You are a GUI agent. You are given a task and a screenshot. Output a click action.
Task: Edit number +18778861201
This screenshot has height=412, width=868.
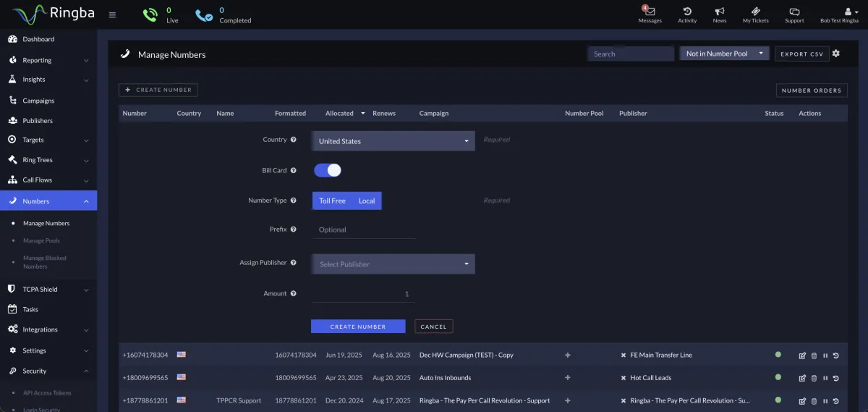802,401
